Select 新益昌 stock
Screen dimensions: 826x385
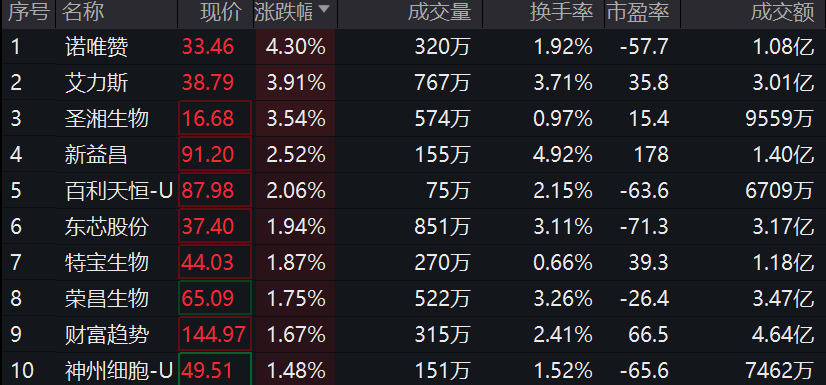click(x=96, y=155)
